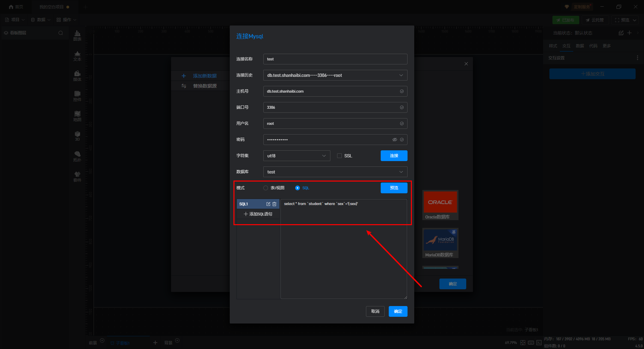Viewport: 644px width, 349px height.
Task: Switch to 数据 properties tab
Action: tap(580, 46)
